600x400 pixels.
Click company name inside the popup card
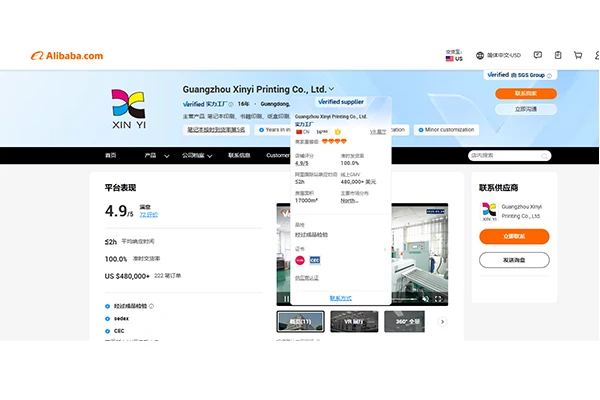coord(331,116)
